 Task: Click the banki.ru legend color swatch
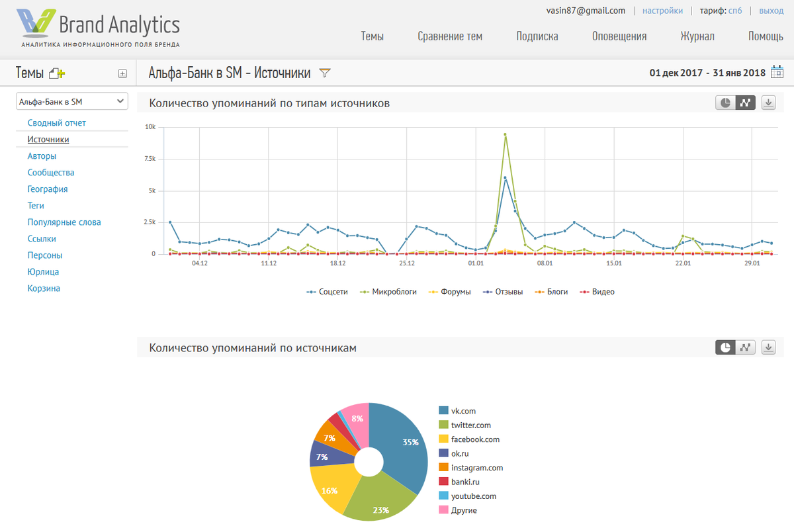pos(443,482)
